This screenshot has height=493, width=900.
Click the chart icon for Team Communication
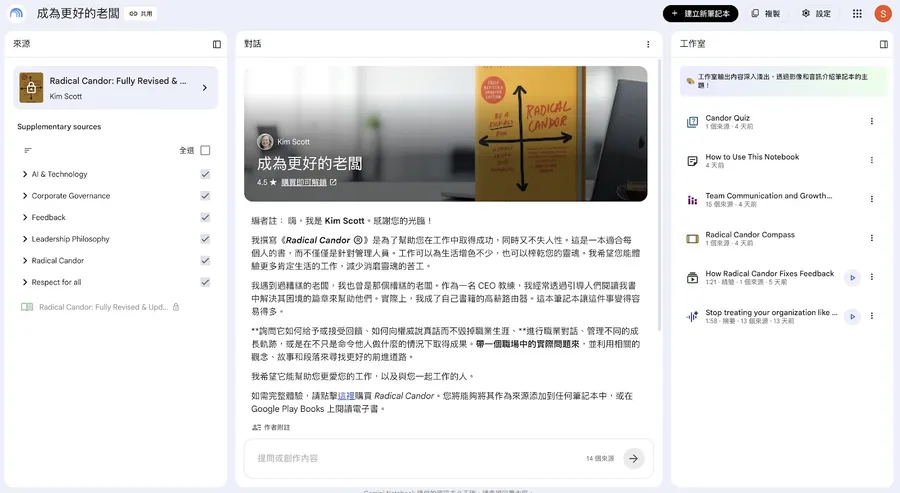point(692,200)
